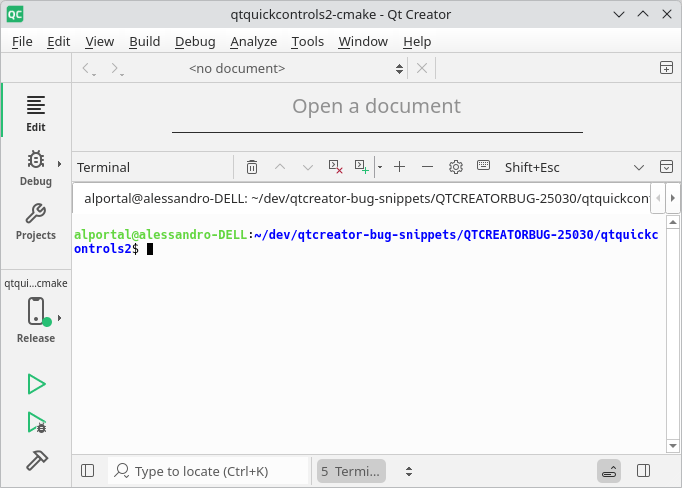Go to previous item with up arrow

[x=280, y=167]
